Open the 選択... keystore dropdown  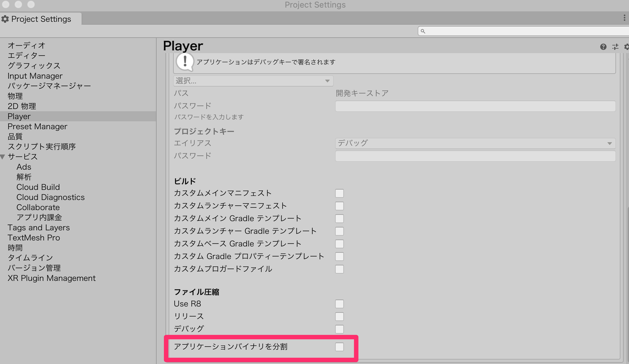253,81
